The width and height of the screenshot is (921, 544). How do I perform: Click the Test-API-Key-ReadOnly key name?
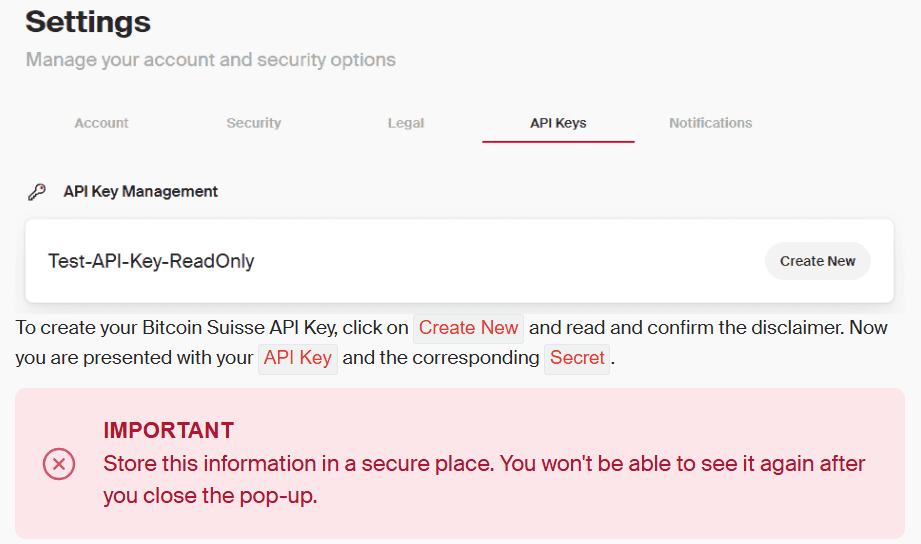pyautogui.click(x=151, y=262)
